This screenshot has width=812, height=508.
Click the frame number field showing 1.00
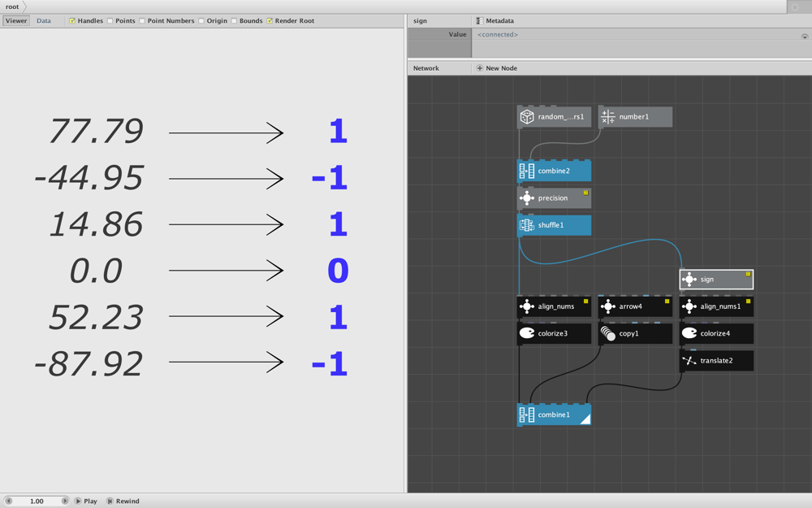tap(37, 501)
